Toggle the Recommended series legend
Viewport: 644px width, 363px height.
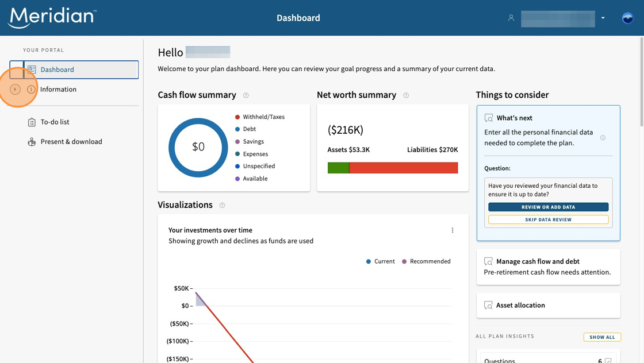click(426, 261)
